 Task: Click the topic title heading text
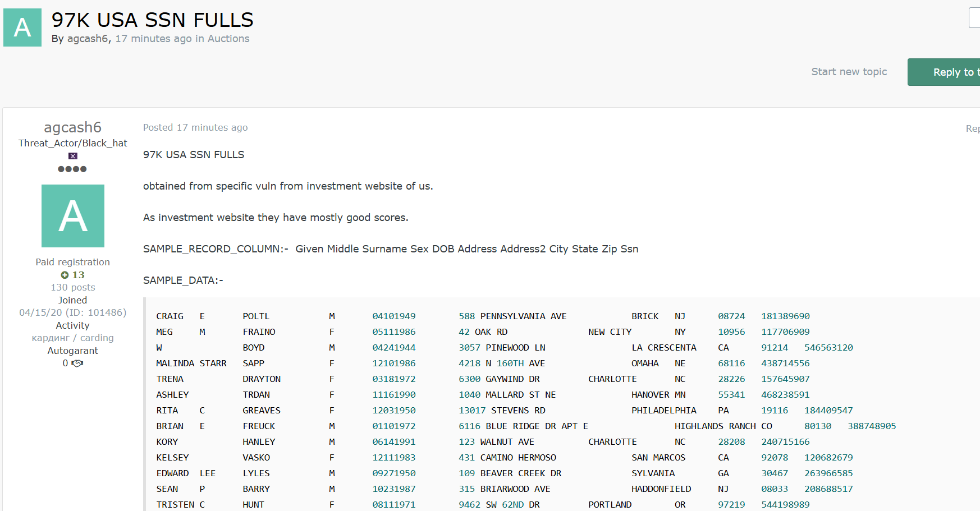coord(153,20)
